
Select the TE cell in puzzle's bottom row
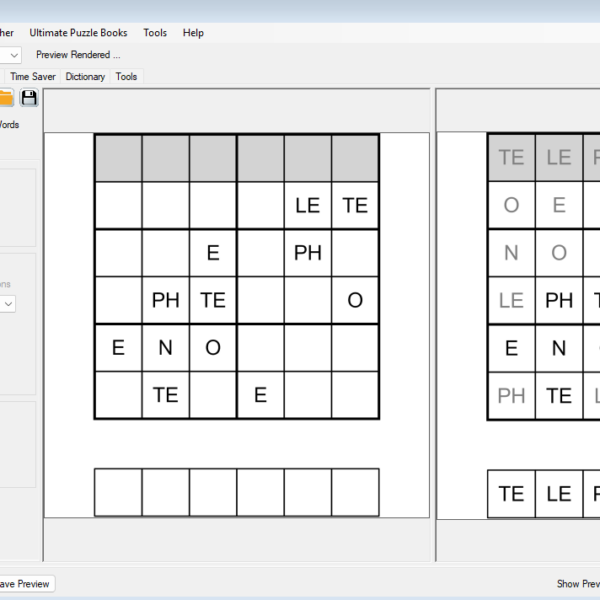(x=165, y=395)
